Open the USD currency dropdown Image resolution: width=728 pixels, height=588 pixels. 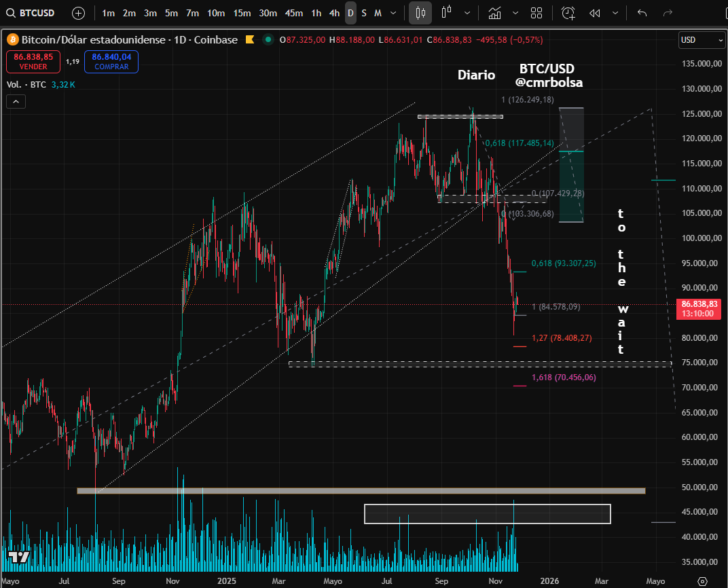pos(702,40)
